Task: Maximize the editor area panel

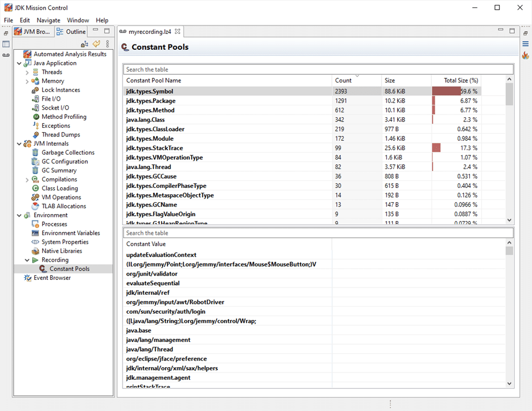Action: (512, 31)
